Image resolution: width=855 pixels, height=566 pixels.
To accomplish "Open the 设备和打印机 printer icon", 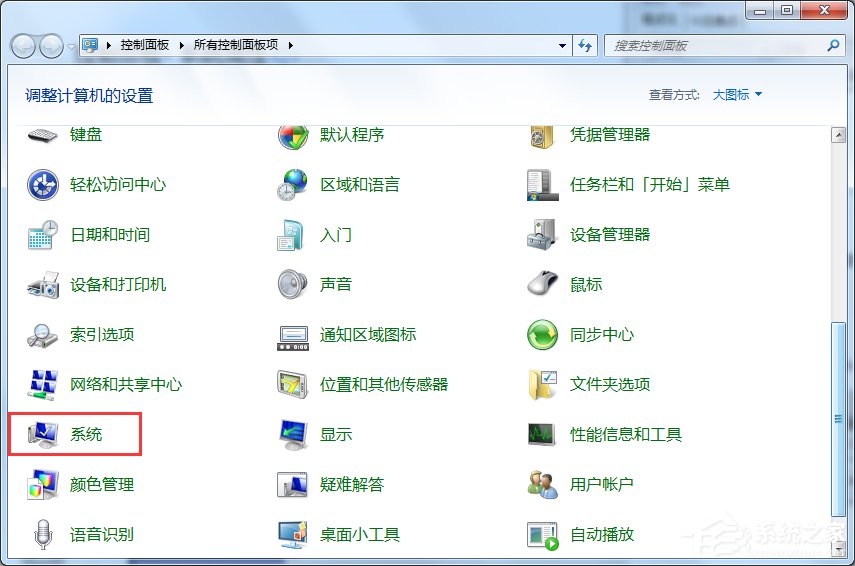I will click(x=43, y=285).
